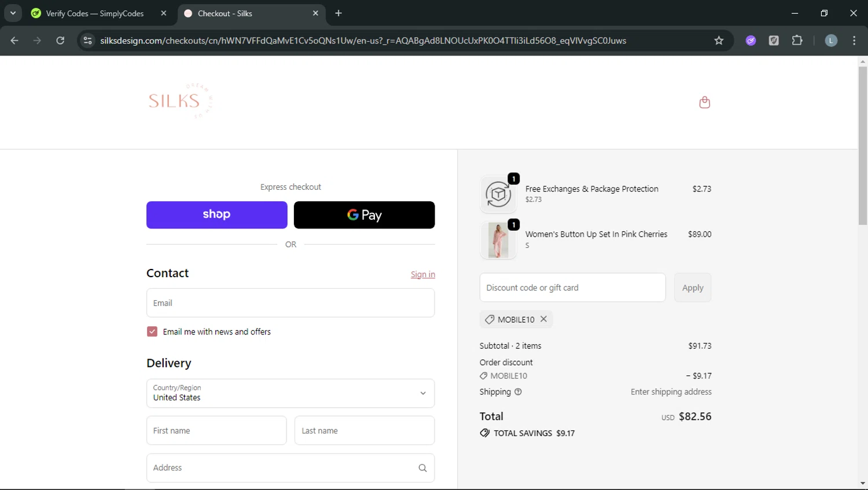Expand the Country/Region dropdown
This screenshot has height=490, width=868.
(290, 393)
